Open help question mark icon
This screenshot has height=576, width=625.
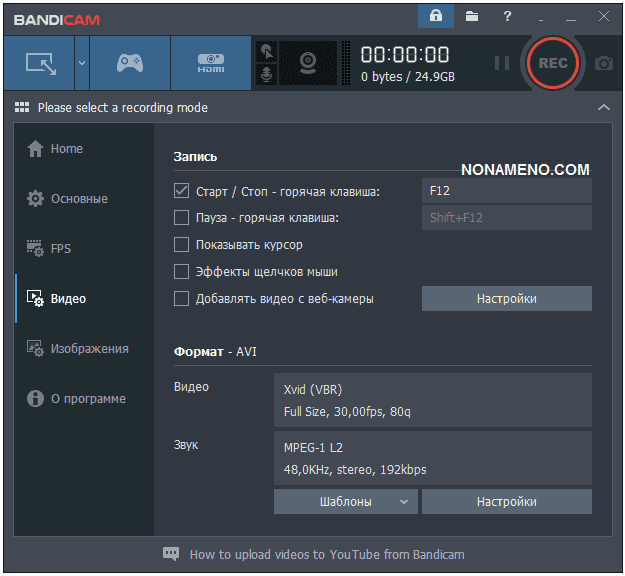pos(508,16)
